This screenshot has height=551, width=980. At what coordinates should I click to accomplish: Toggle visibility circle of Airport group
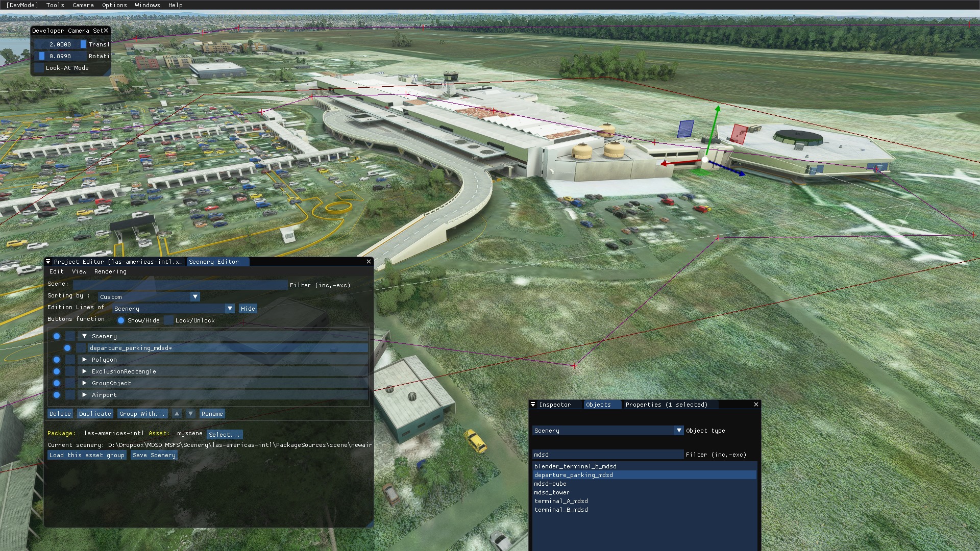(57, 395)
